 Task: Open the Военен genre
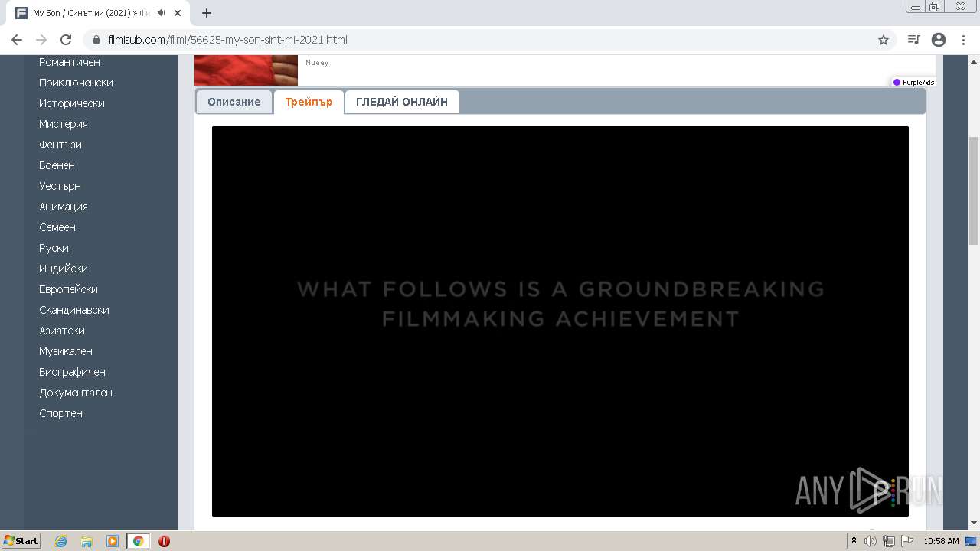click(57, 165)
